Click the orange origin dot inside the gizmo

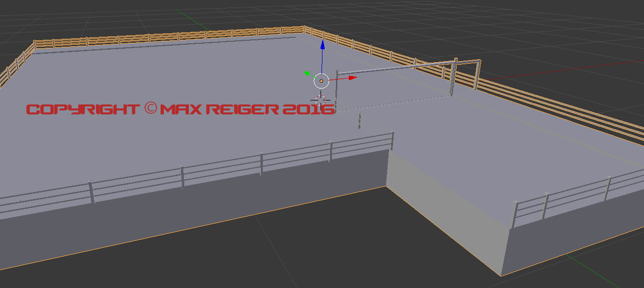pyautogui.click(x=322, y=80)
